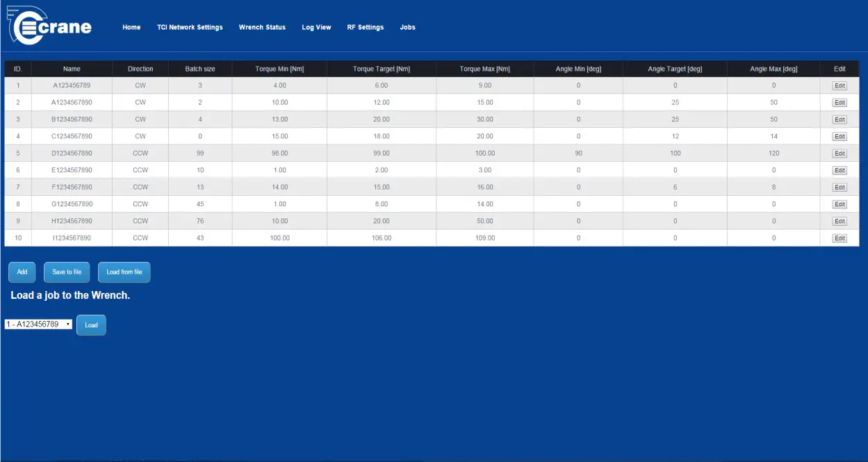This screenshot has width=868, height=462.
Task: Click the Load button beside dropdown
Action: 91,324
